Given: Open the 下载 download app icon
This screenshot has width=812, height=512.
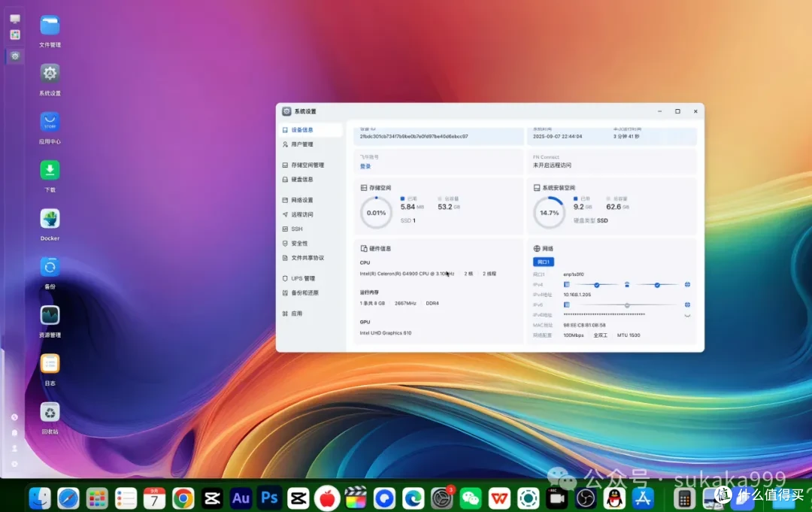Looking at the screenshot, I should coord(50,171).
